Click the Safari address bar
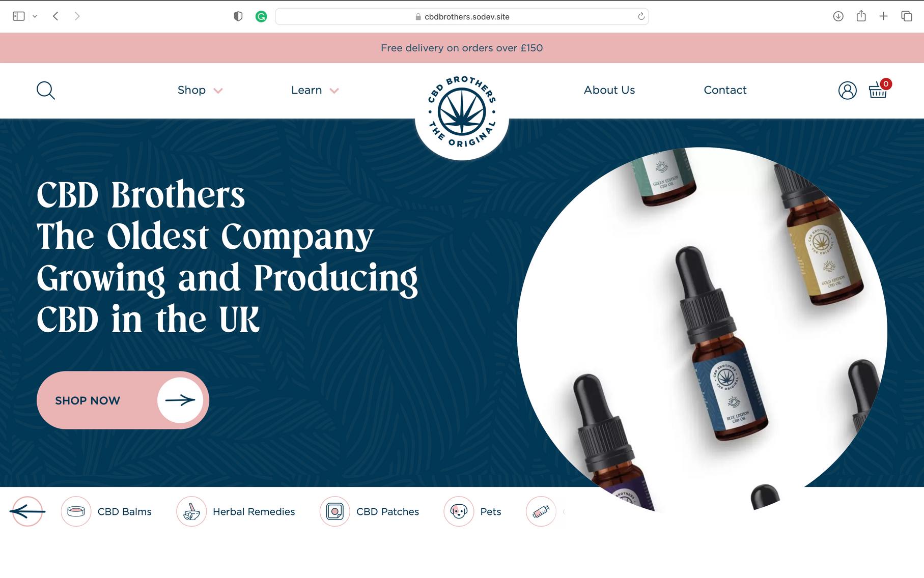924x578 pixels. pyautogui.click(x=462, y=17)
